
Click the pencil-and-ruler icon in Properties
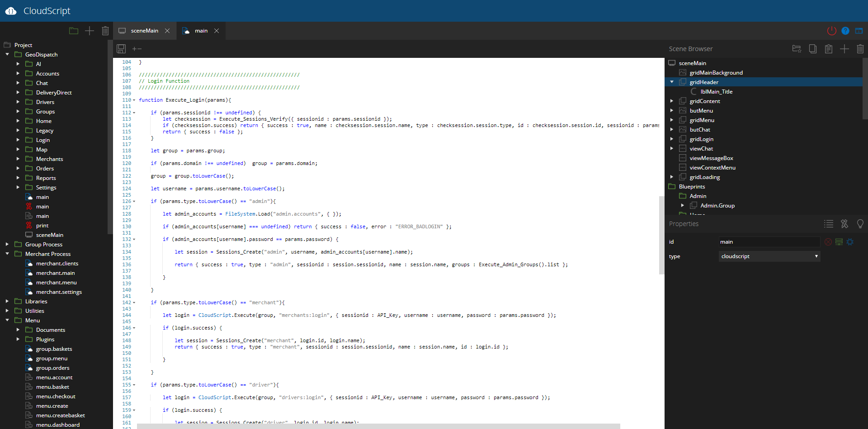844,224
